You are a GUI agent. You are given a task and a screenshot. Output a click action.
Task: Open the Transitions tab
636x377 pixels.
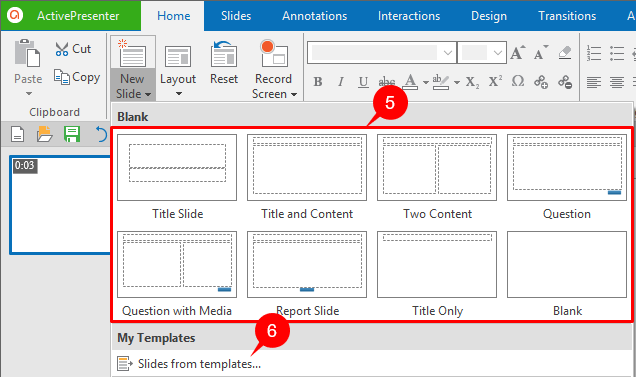567,16
